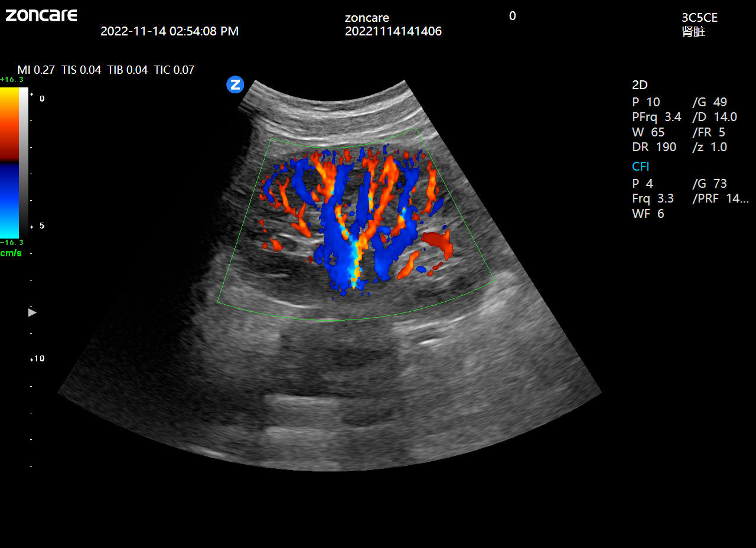Click the CFI gain G 73 parameter
Viewport: 756px width, 548px height.
[x=709, y=184]
